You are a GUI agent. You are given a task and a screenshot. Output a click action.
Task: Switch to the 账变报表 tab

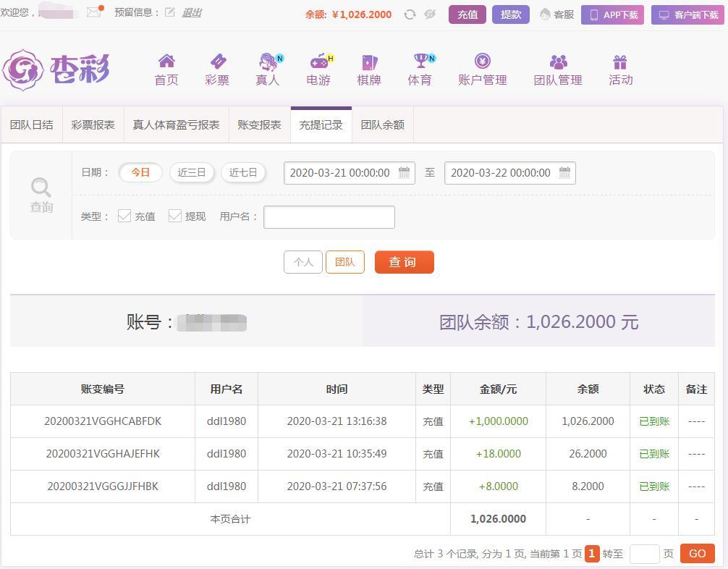click(259, 125)
